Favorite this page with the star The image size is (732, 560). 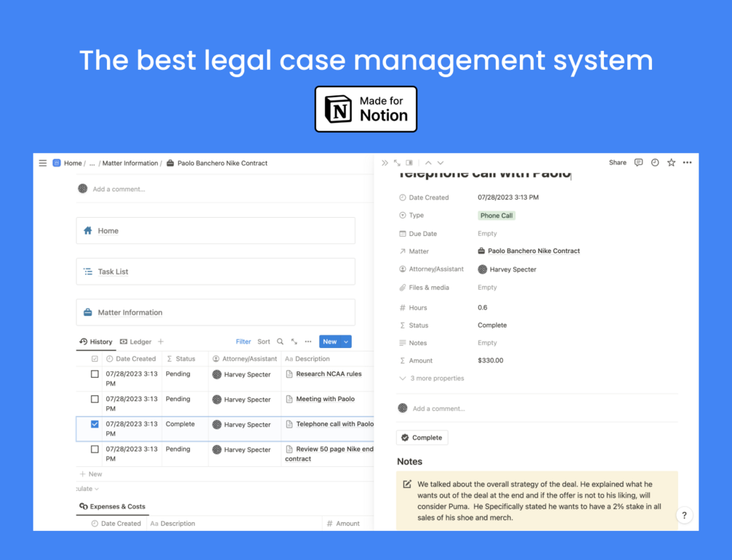pos(672,162)
